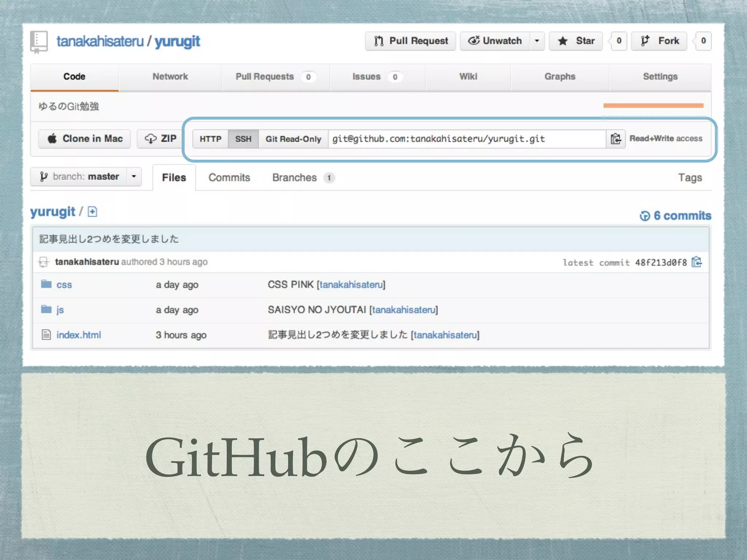Expand the branch selector arrow
The height and width of the screenshot is (560, 747).
pos(134,176)
